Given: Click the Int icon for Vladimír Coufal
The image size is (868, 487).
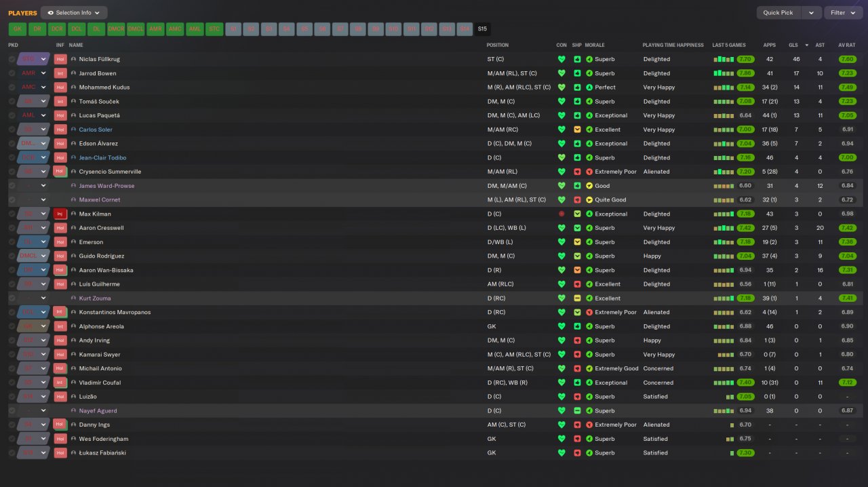Looking at the screenshot, I should [60, 383].
